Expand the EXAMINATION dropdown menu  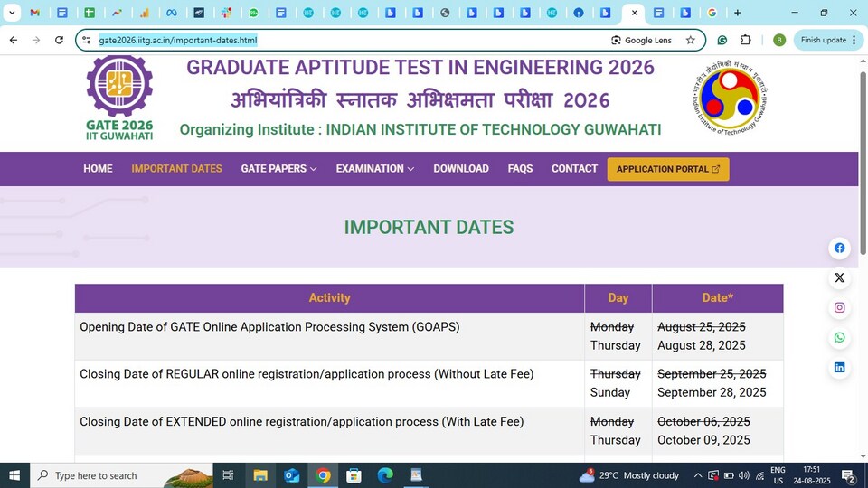click(x=374, y=169)
